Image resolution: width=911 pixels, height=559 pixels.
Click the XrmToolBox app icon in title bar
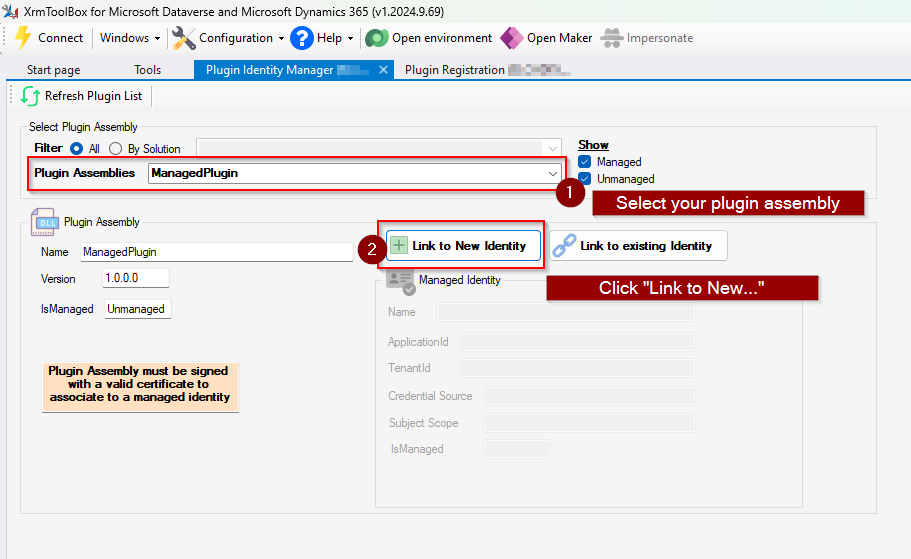click(x=10, y=11)
